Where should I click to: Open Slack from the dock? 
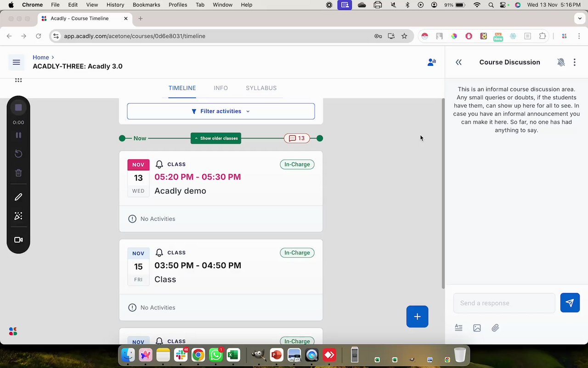pos(181,355)
